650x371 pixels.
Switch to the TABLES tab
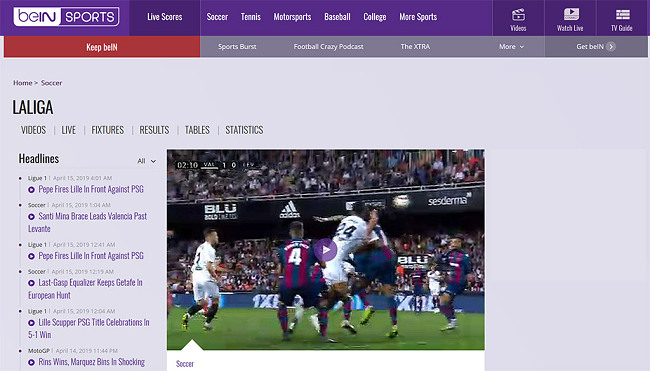pos(197,130)
